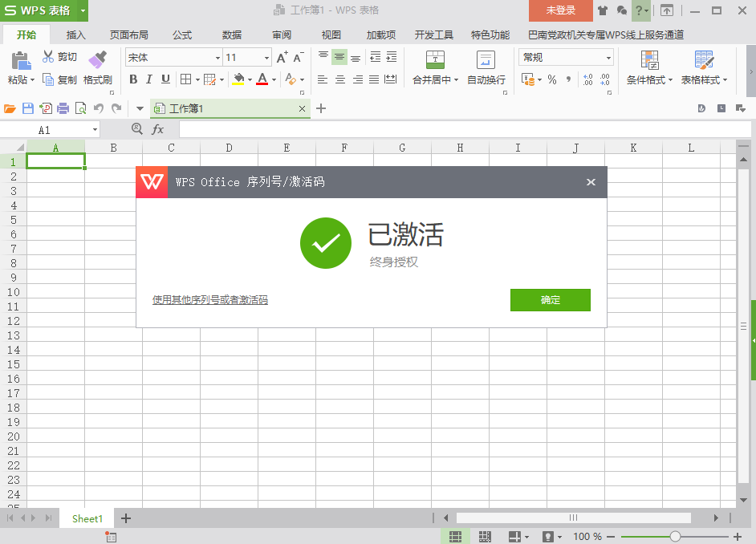Click the insert function fx icon

tap(157, 129)
